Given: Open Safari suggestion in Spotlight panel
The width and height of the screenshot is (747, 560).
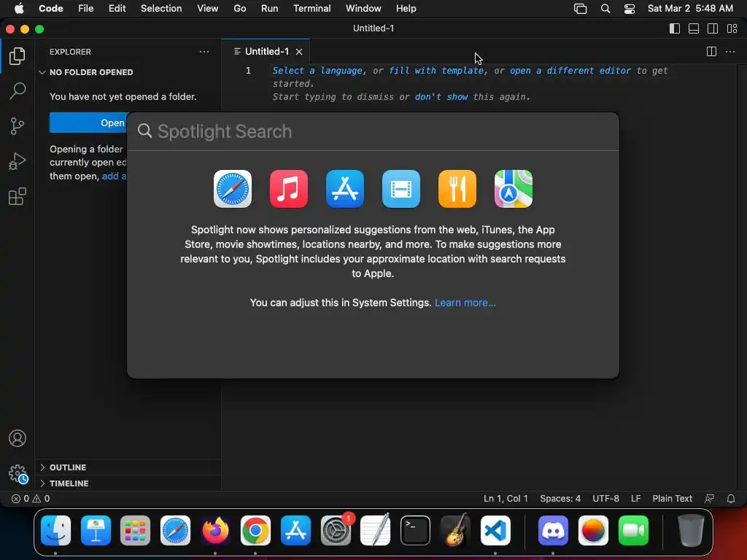Looking at the screenshot, I should pyautogui.click(x=233, y=189).
